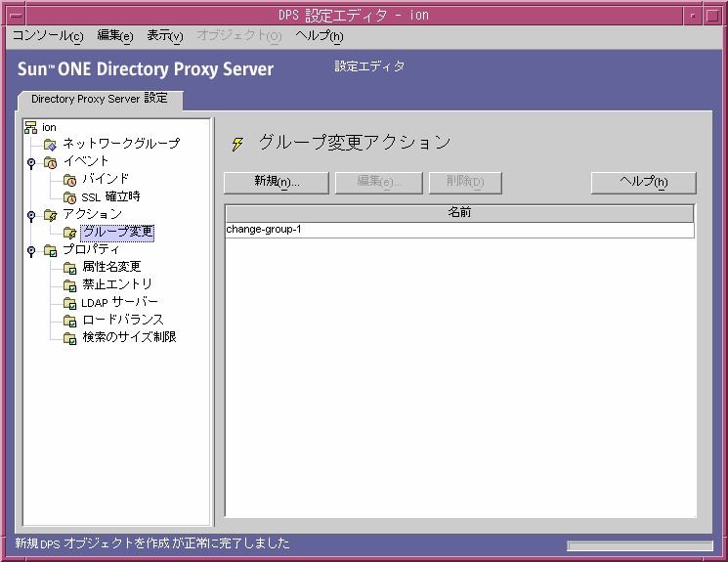Click the 削除 button
Image resolution: width=728 pixels, height=562 pixels.
465,183
